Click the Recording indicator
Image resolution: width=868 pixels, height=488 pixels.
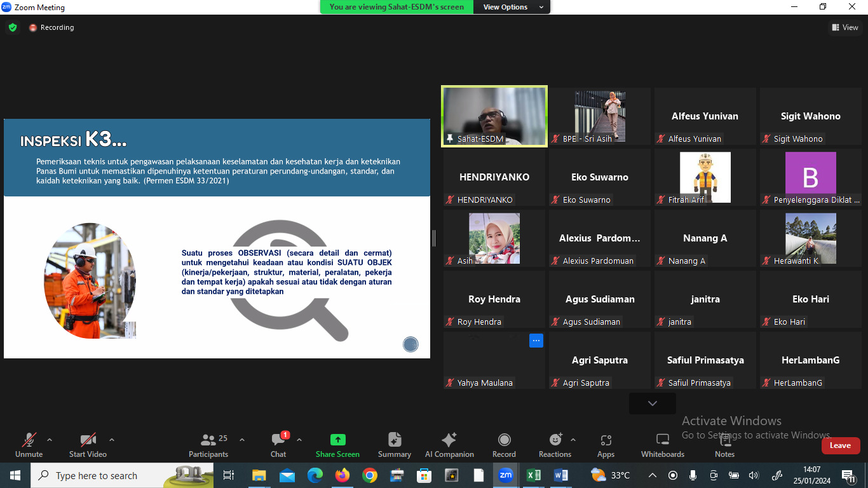click(51, 27)
